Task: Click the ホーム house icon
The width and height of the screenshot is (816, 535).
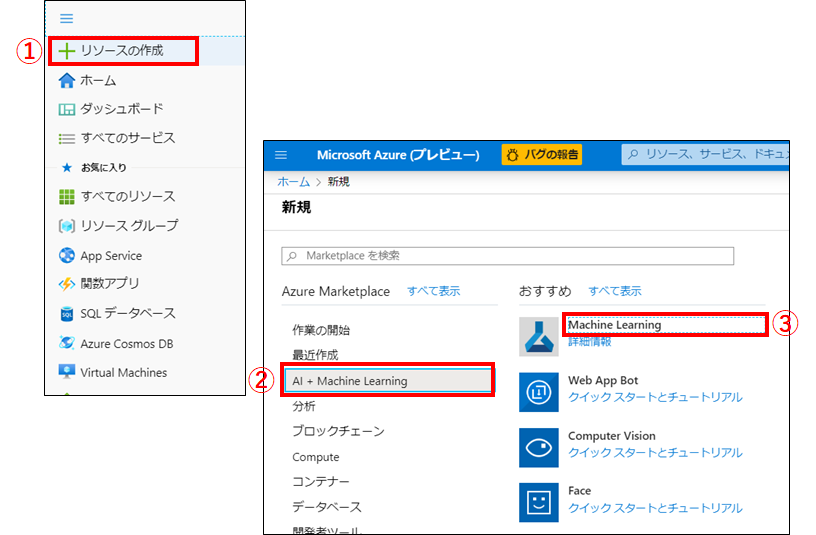Action: coord(67,81)
